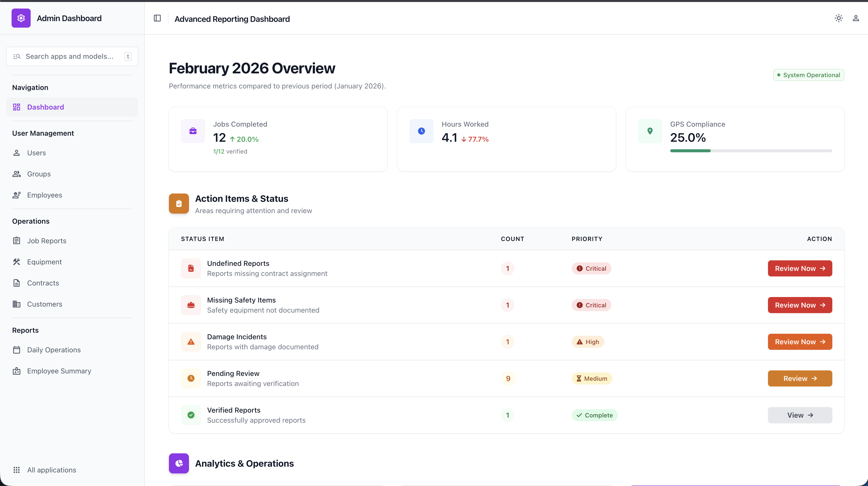This screenshot has width=868, height=486.
Task: Open Job Reports from Operations menu
Action: click(x=47, y=241)
